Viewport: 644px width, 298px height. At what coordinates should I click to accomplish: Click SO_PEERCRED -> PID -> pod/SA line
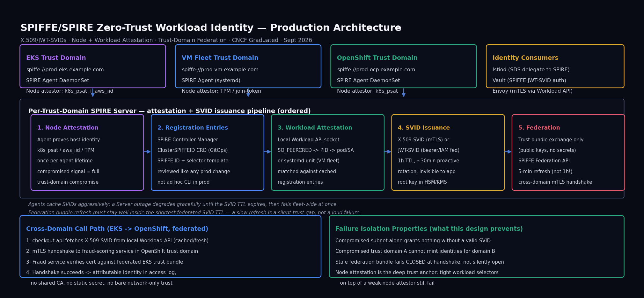[316, 150]
